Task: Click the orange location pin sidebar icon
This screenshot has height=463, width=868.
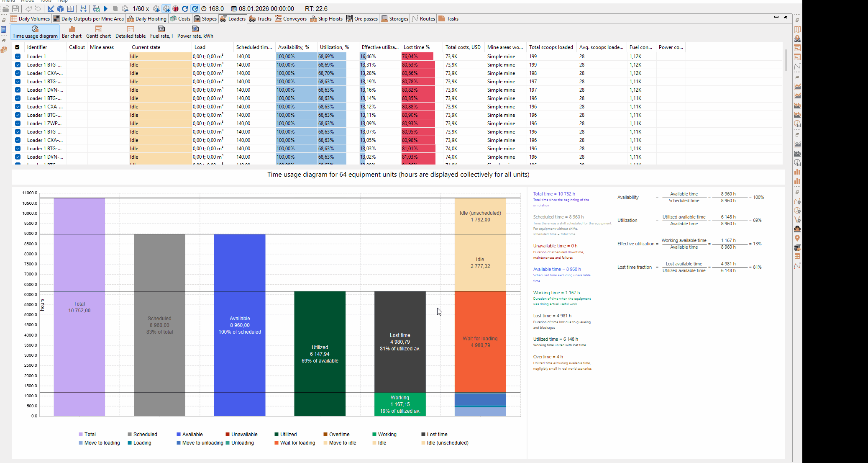Action: pos(797,238)
